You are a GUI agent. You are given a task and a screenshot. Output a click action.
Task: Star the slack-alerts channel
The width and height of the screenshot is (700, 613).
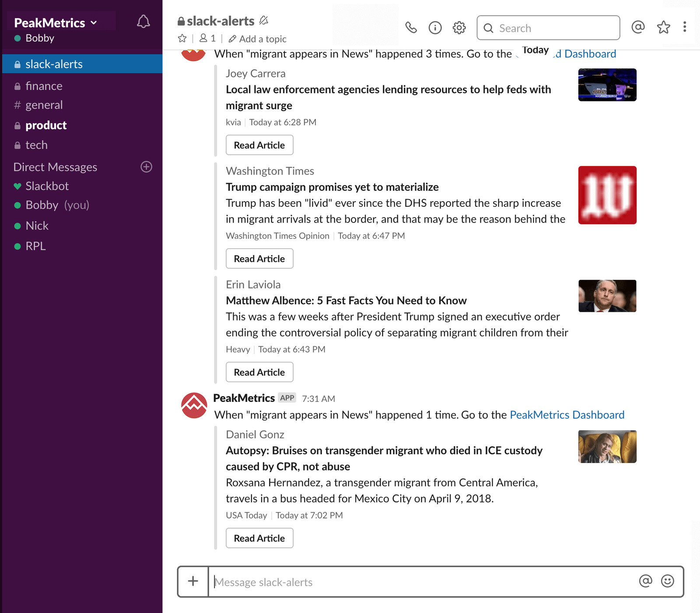click(182, 38)
